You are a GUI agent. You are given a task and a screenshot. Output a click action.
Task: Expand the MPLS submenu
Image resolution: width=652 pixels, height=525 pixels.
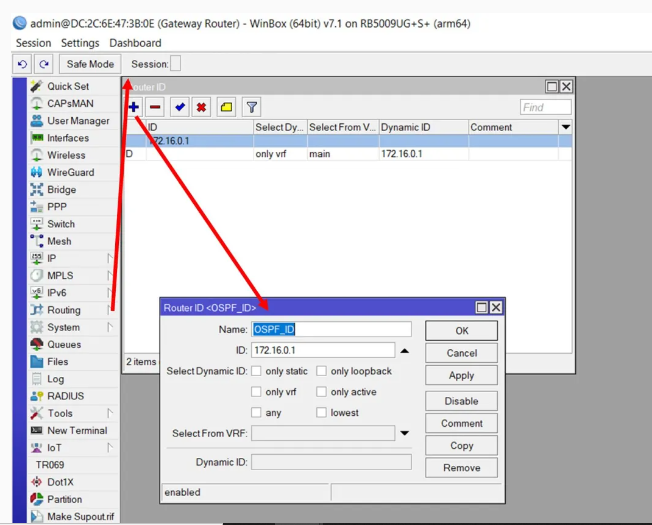110,275
